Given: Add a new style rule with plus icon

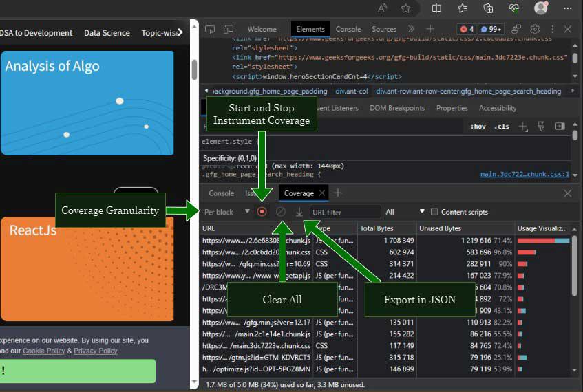Looking at the screenshot, I should coord(523,127).
